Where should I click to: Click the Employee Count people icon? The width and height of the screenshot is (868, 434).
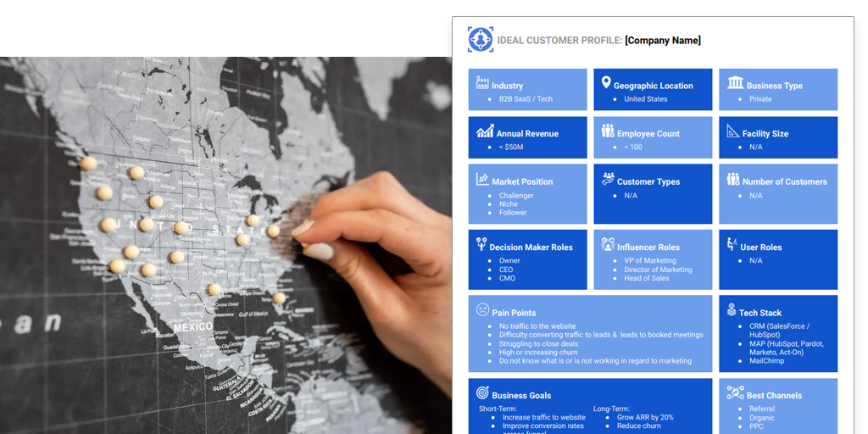pos(608,131)
